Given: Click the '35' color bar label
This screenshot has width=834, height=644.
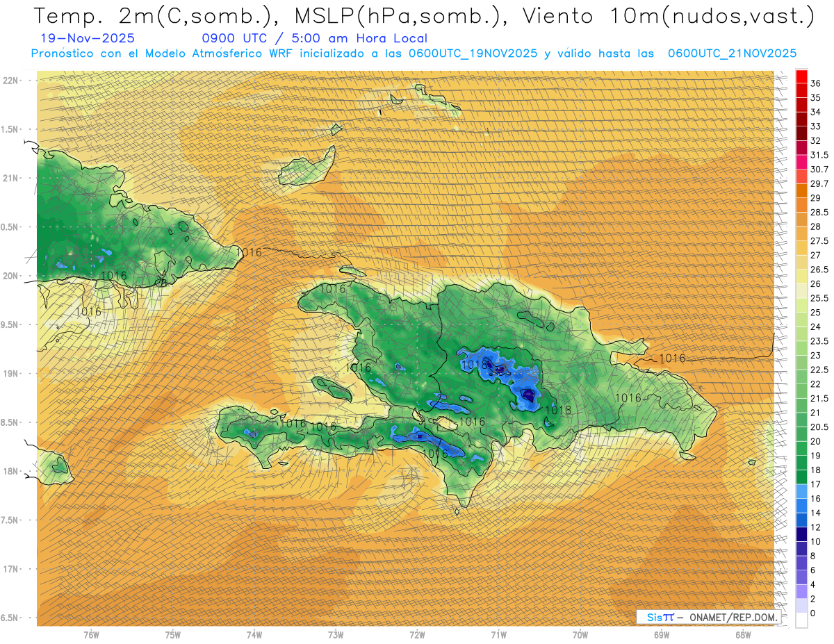Looking at the screenshot, I should click(815, 98).
